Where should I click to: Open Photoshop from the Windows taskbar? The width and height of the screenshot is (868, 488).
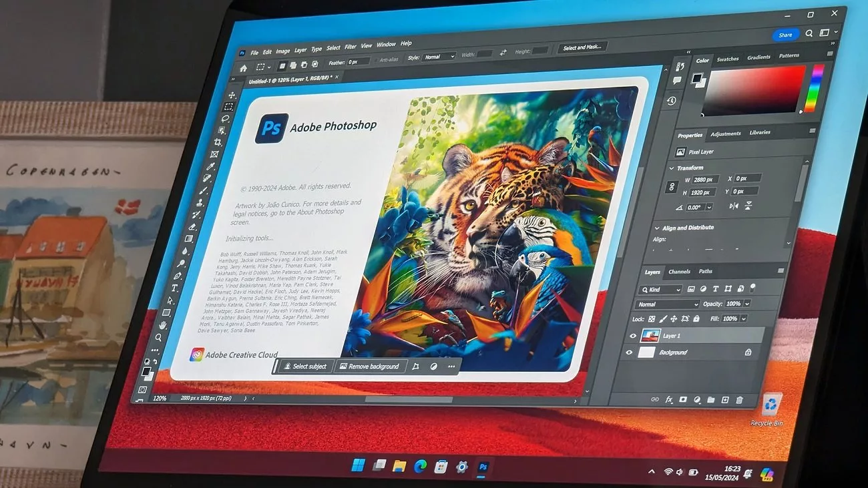pyautogui.click(x=483, y=467)
